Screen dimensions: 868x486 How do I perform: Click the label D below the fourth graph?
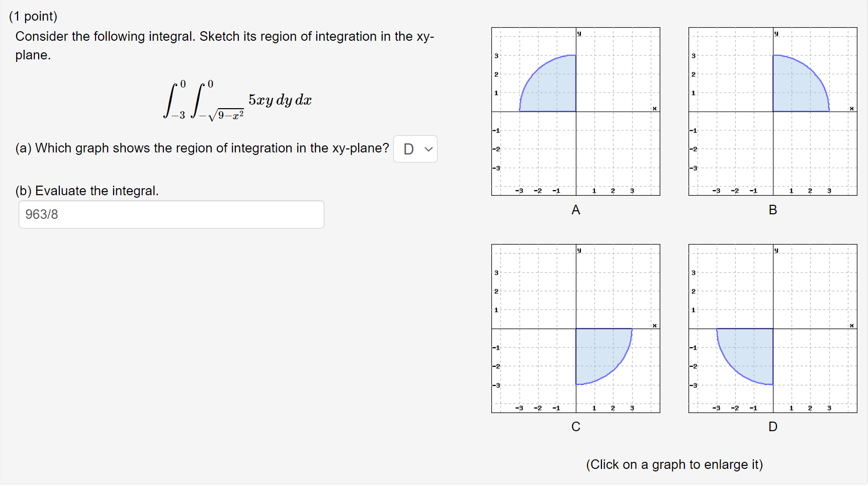point(772,427)
